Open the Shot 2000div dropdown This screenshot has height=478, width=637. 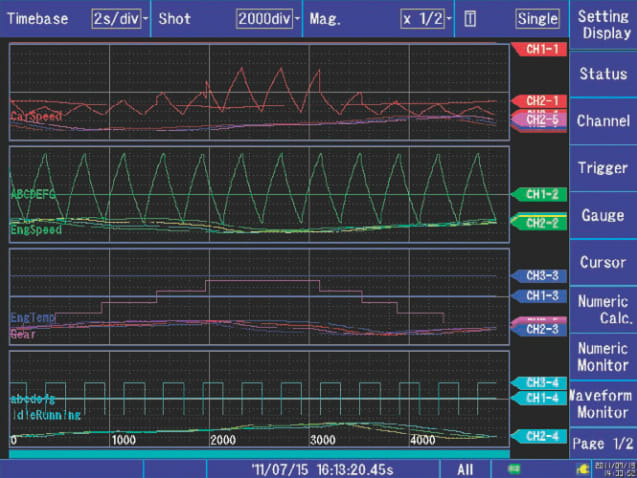[269, 19]
